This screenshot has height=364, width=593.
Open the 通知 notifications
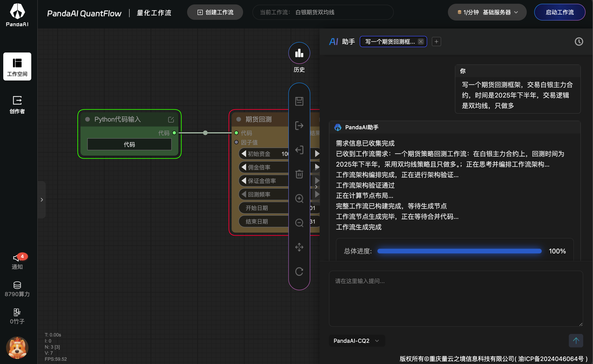(17, 261)
